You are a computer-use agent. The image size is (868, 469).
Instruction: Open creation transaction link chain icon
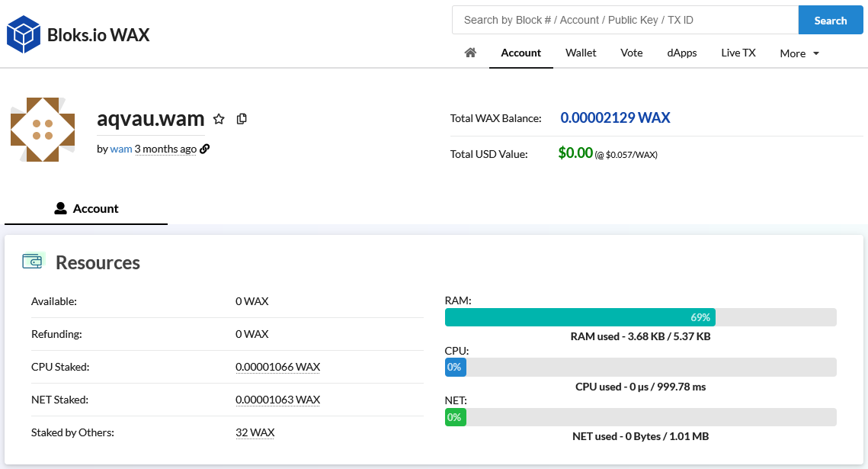click(x=205, y=149)
